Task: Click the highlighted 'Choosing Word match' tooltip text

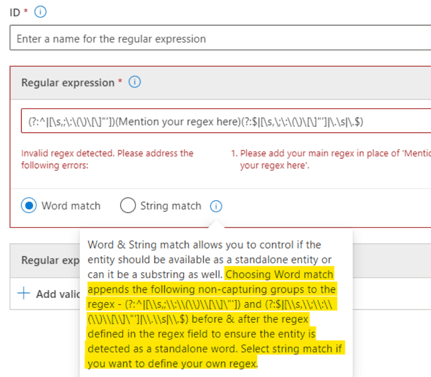Action: [x=215, y=319]
